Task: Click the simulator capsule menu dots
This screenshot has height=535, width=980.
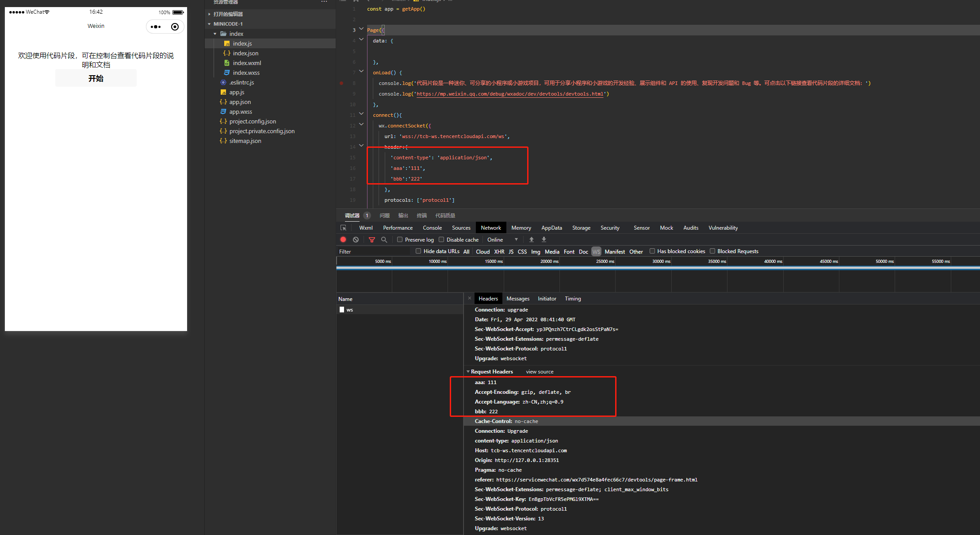Action: click(156, 27)
